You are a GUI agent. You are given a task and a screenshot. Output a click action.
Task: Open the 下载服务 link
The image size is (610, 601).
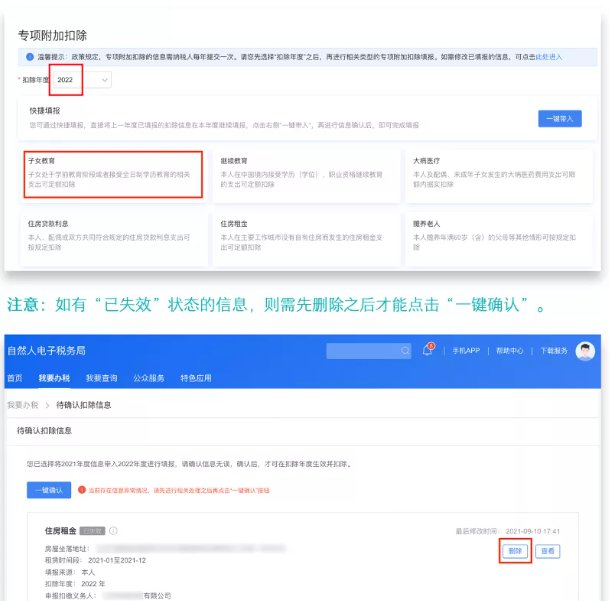(554, 350)
